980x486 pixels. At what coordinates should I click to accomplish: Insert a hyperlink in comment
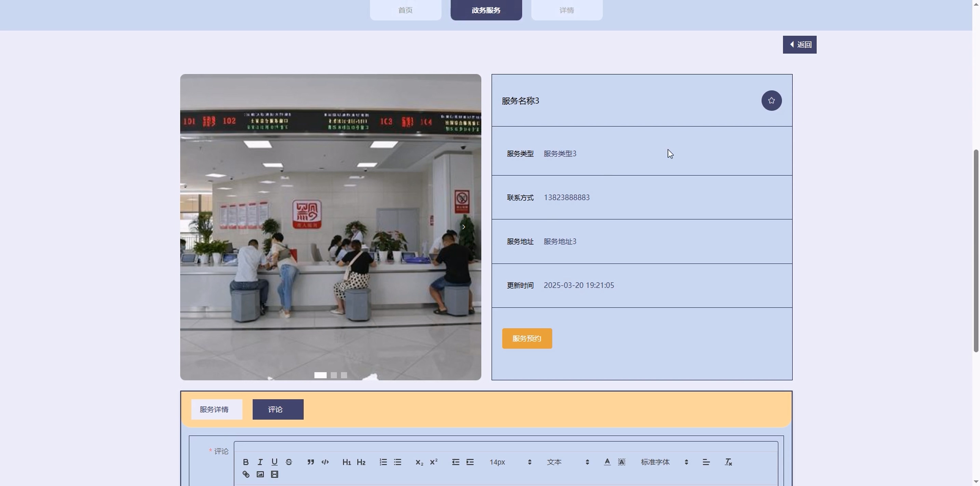[246, 474]
